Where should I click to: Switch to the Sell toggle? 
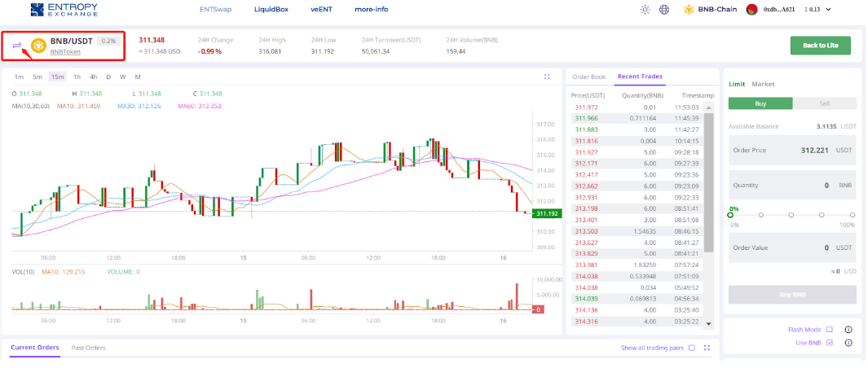(824, 103)
